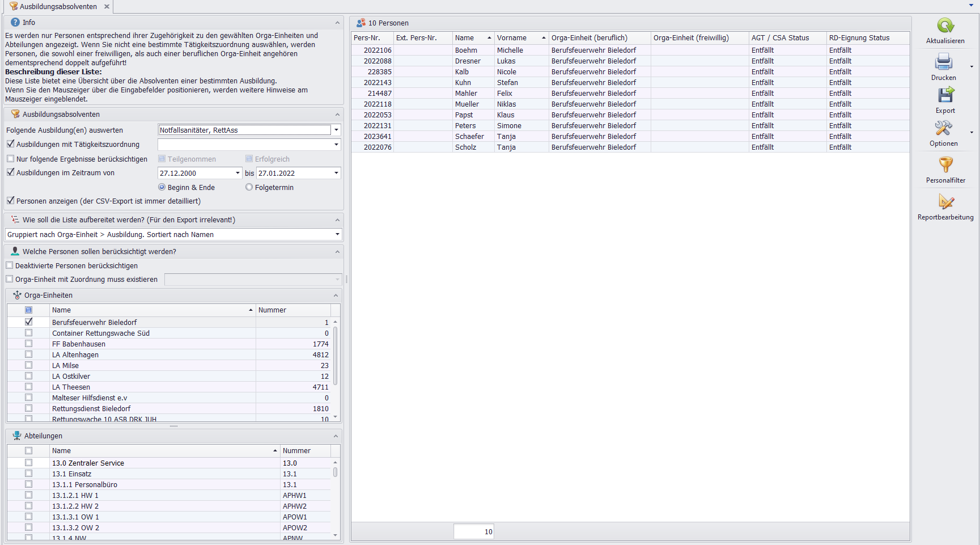Image resolution: width=980 pixels, height=545 pixels.
Task: Click the Aktualisieren refresh icon
Action: (x=945, y=26)
